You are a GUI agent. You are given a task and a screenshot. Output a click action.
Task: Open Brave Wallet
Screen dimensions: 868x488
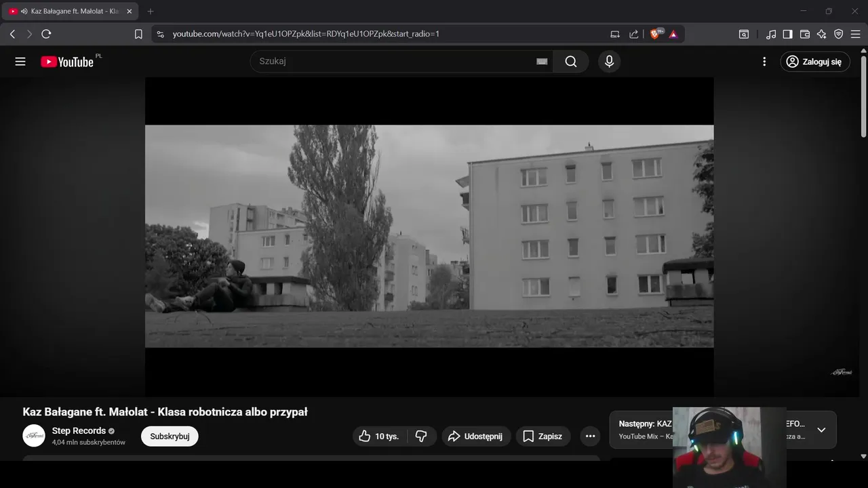click(805, 34)
